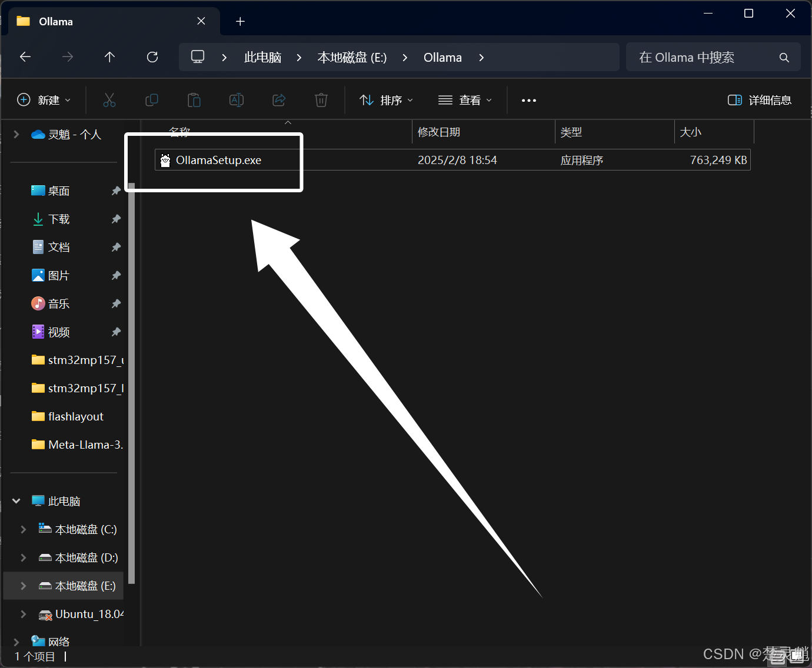This screenshot has width=812, height=668.
Task: Go back with the back arrow
Action: [25, 57]
